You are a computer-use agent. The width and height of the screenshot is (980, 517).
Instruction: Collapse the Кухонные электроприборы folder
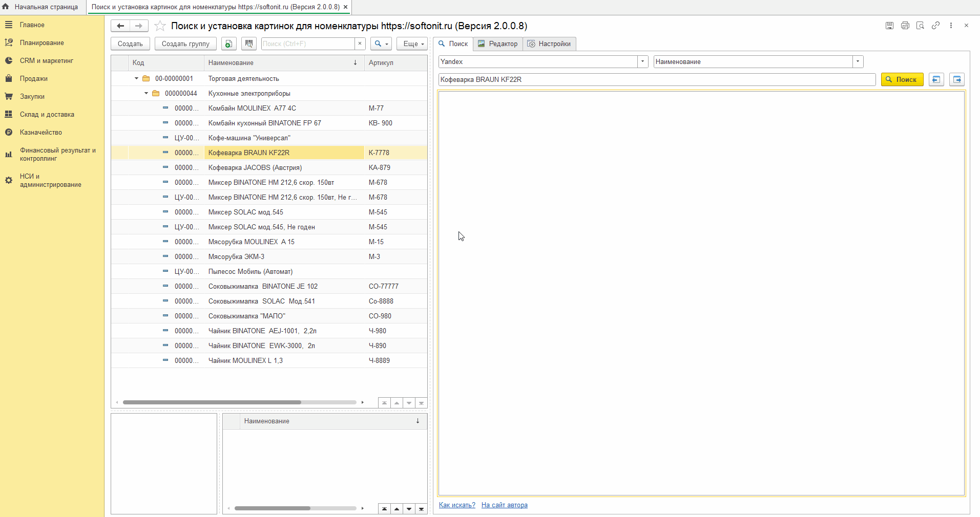pyautogui.click(x=146, y=94)
